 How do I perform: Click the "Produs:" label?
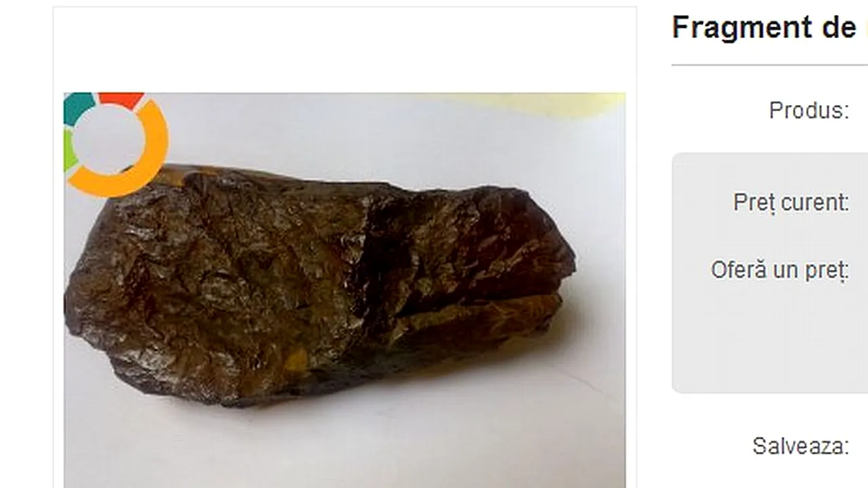tap(808, 110)
